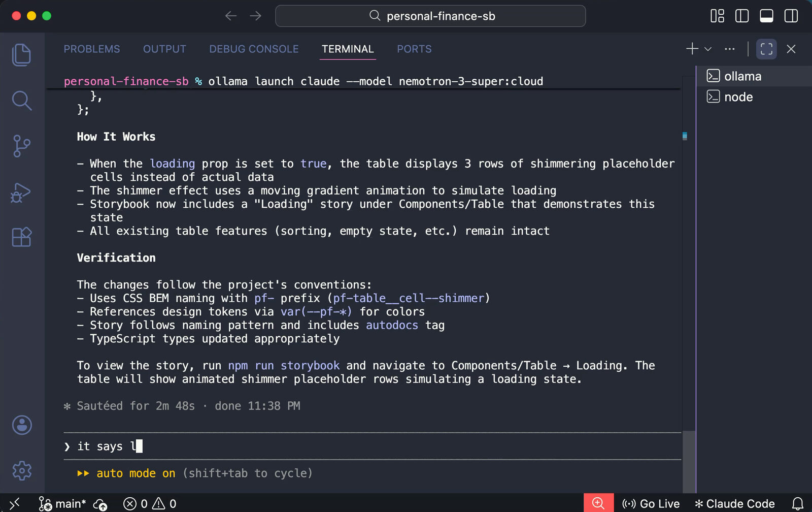
Task: Switch to the DEBUG CONSOLE tab
Action: [254, 49]
